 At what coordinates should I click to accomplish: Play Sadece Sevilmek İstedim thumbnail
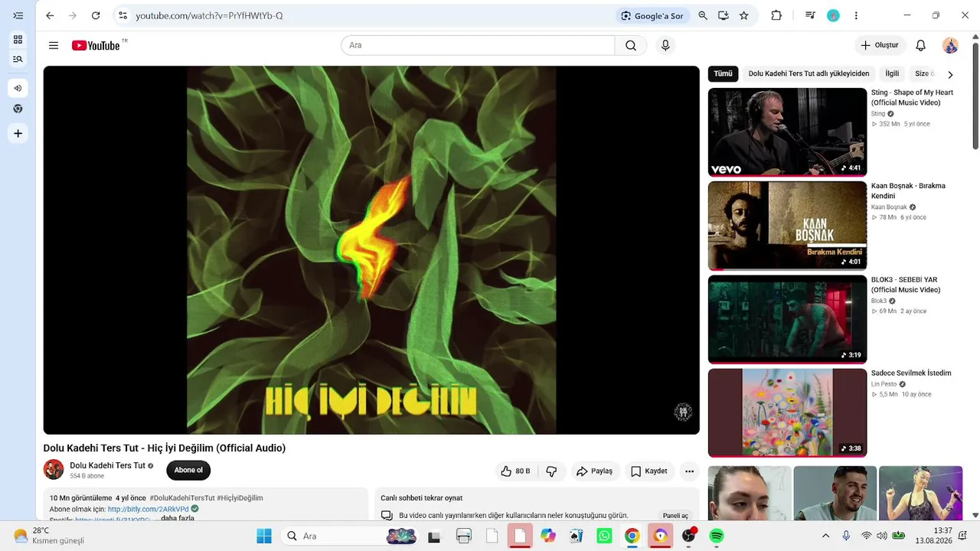[x=787, y=412]
